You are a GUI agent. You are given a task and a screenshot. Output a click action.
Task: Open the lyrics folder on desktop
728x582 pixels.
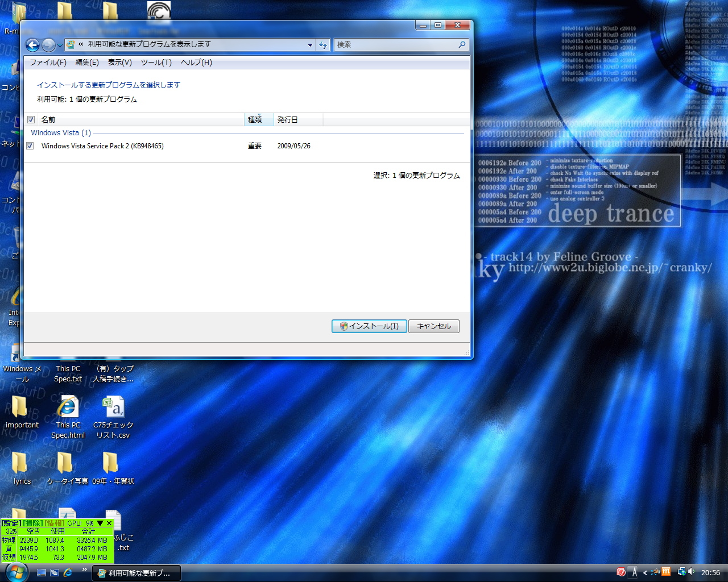point(22,468)
